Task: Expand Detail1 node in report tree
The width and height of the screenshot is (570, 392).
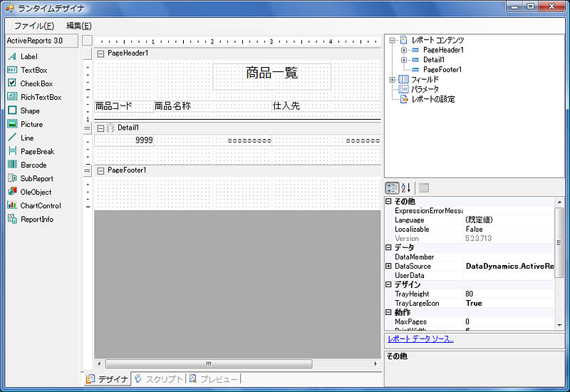Action: (404, 60)
